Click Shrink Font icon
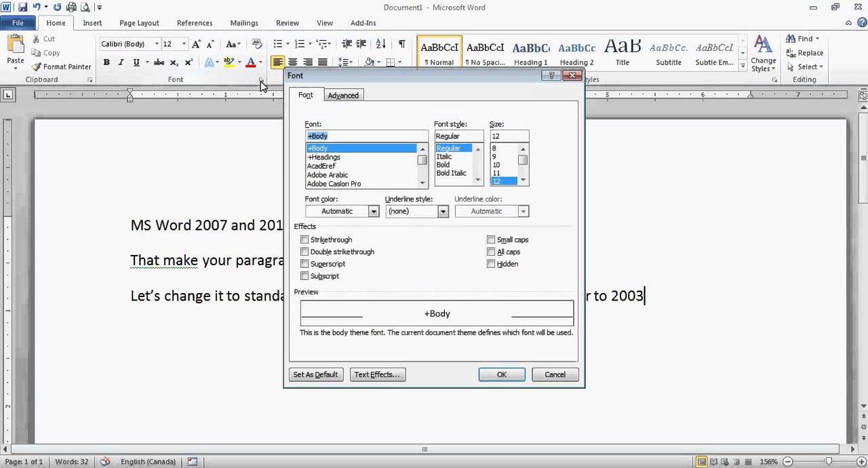This screenshot has height=468, width=868. click(x=211, y=44)
